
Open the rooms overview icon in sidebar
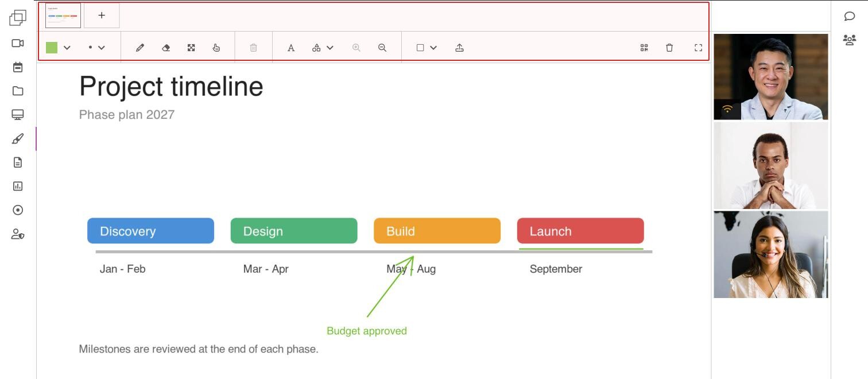click(18, 18)
